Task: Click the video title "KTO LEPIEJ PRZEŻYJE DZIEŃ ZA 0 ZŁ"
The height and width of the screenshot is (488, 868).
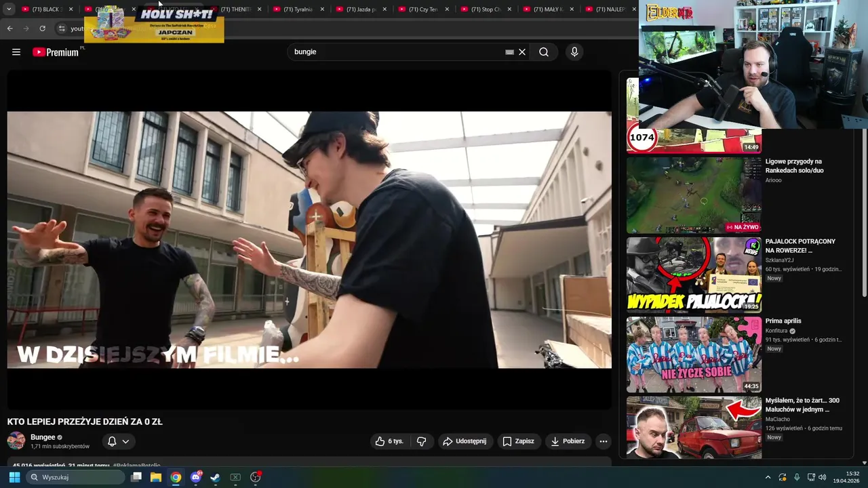Action: [x=85, y=422]
